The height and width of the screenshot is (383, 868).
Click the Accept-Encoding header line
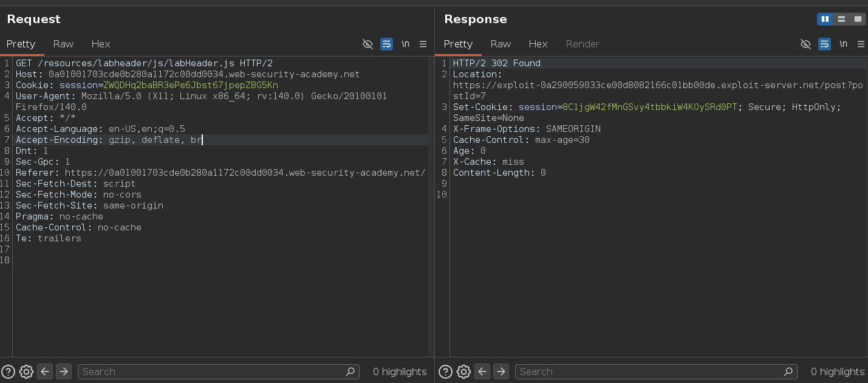[x=109, y=140]
